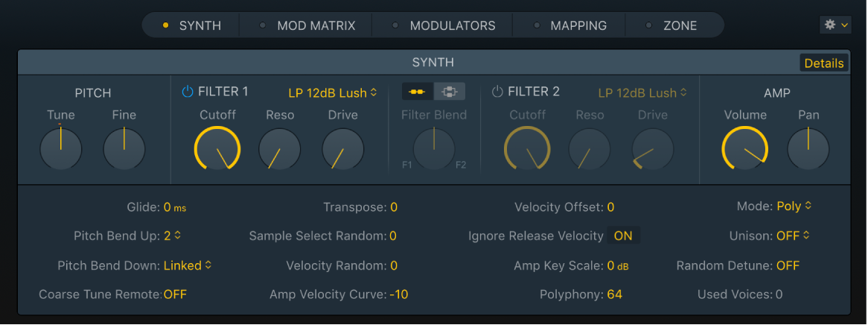Select series filter routing icon

(418, 92)
